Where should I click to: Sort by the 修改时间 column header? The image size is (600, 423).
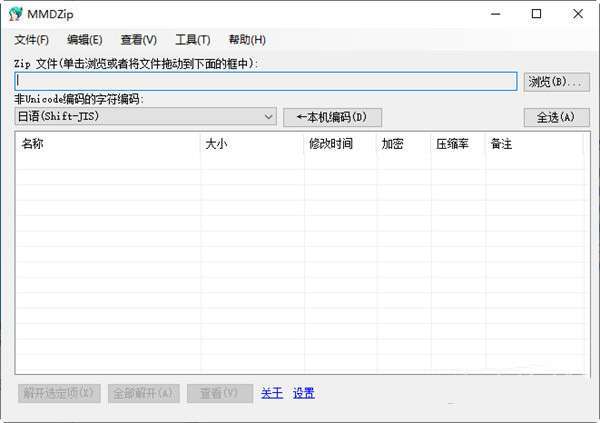pos(340,144)
